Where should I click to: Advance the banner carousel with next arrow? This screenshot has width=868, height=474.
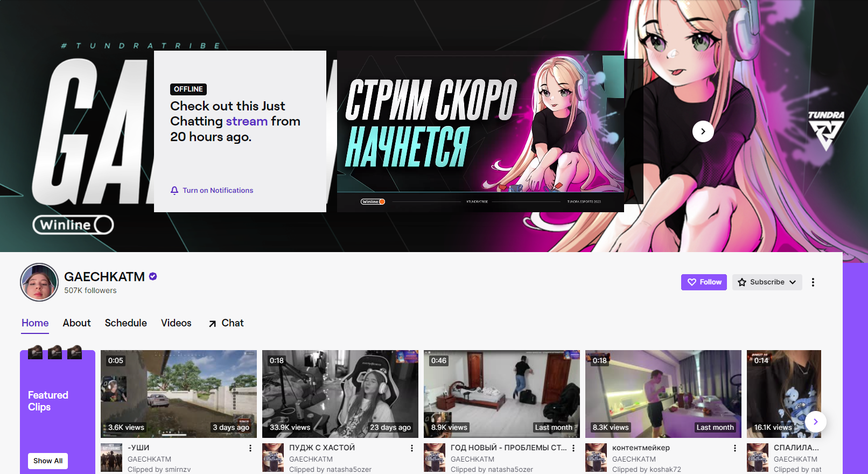coord(703,131)
